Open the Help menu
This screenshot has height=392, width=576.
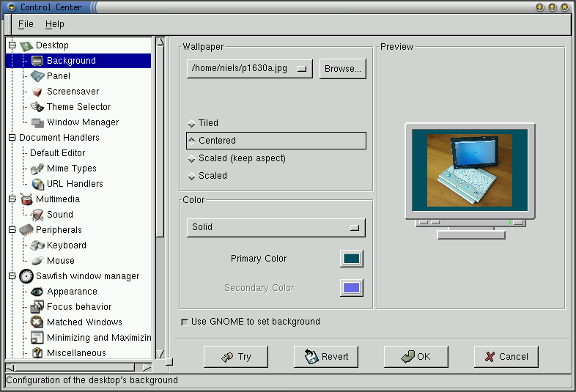coord(55,24)
